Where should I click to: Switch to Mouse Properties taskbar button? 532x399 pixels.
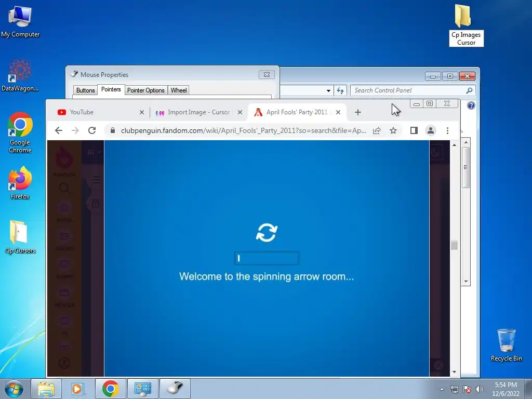click(x=175, y=389)
